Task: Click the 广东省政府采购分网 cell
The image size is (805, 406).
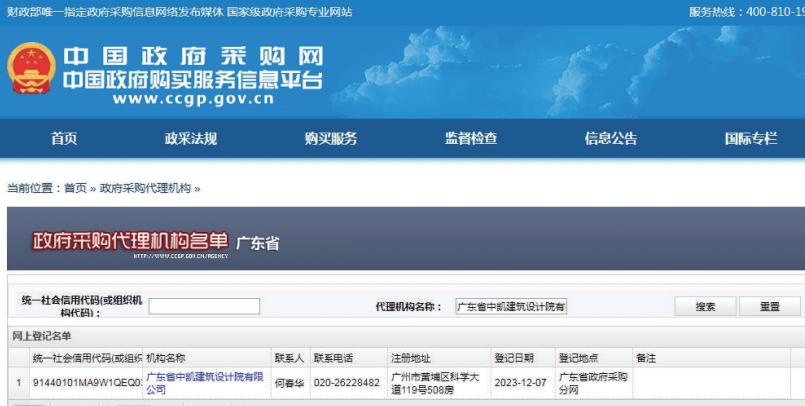Action: point(593,383)
